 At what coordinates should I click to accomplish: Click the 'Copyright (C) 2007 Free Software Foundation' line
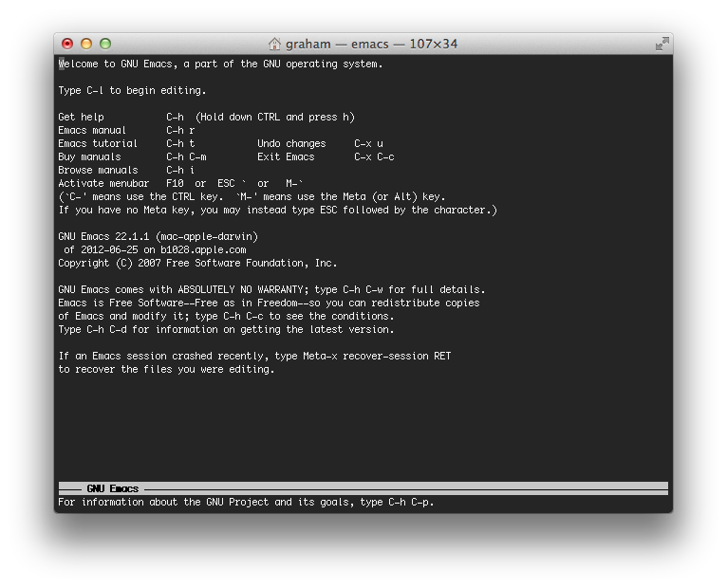pyautogui.click(x=198, y=264)
